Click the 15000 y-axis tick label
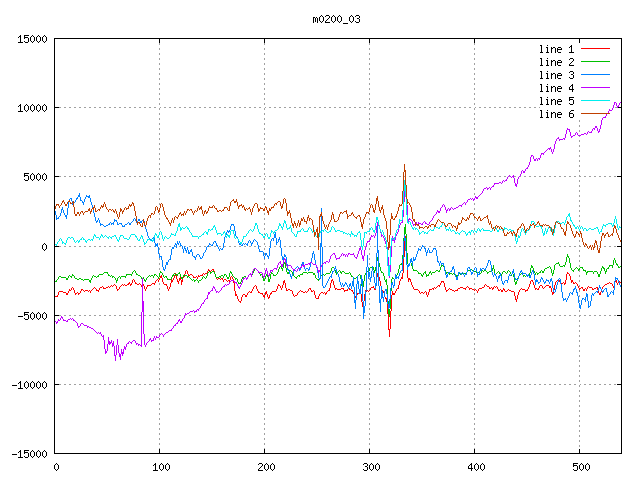 (32, 39)
